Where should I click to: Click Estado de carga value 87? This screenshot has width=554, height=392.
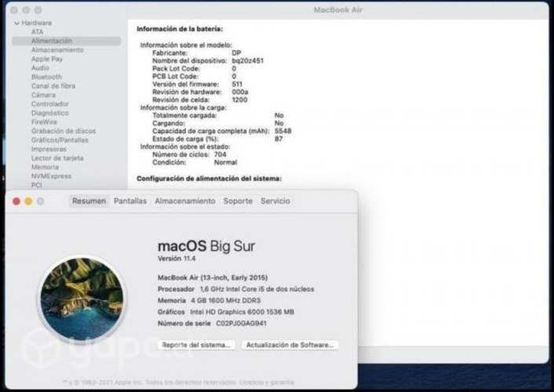(279, 139)
